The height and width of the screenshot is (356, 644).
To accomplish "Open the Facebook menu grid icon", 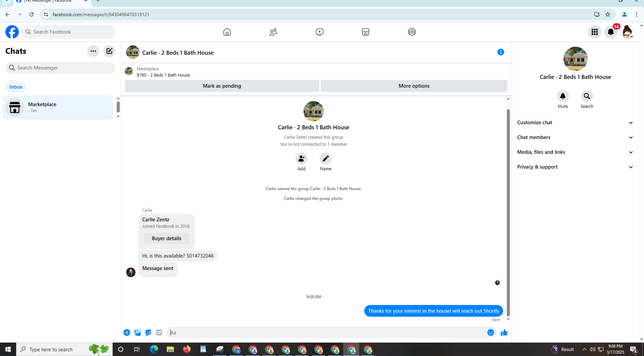I will [x=595, y=32].
